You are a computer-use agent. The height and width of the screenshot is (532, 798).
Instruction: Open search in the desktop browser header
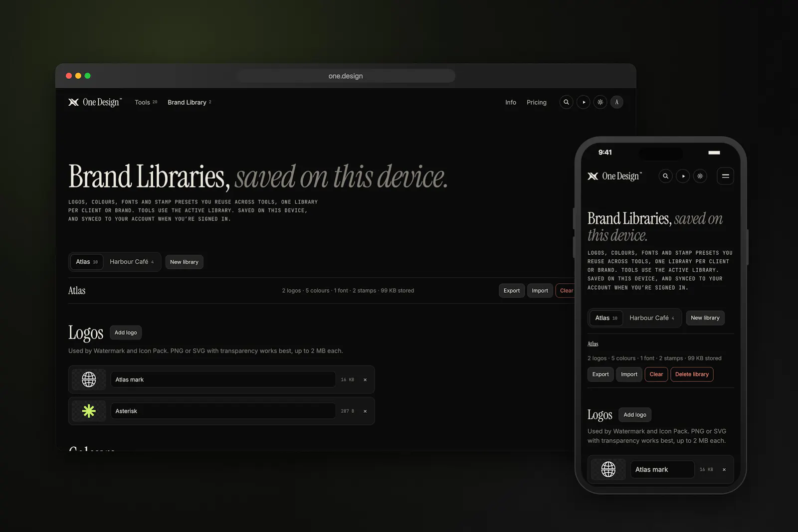coord(566,102)
